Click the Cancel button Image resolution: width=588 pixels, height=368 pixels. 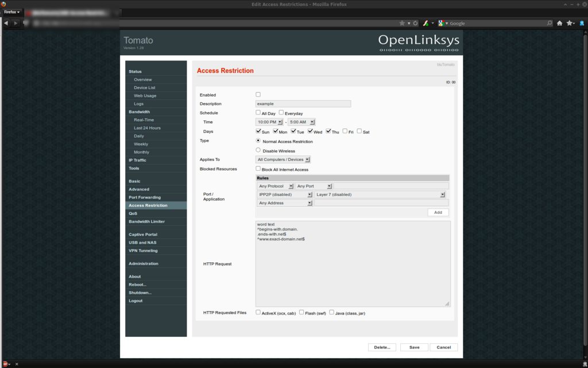pos(444,347)
